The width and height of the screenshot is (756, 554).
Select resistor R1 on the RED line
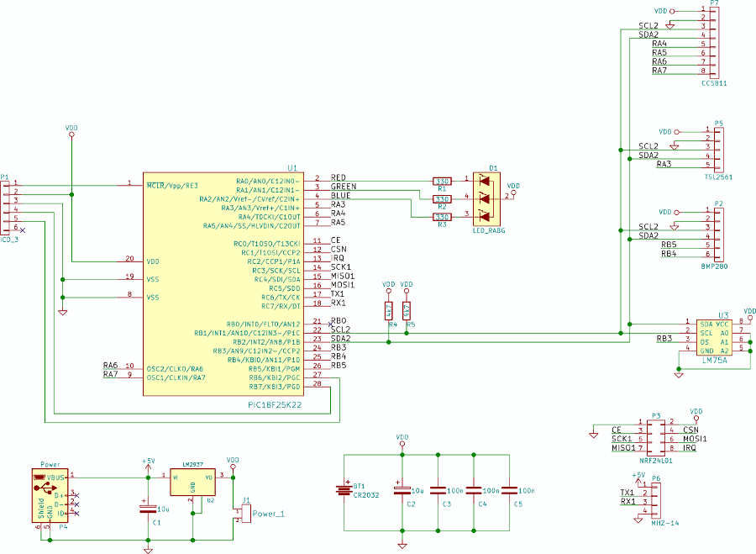coord(442,182)
